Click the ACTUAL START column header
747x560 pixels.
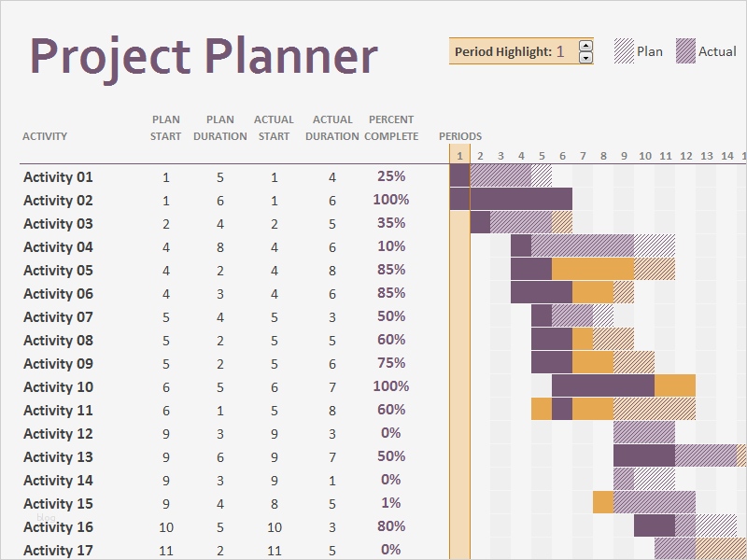(274, 128)
